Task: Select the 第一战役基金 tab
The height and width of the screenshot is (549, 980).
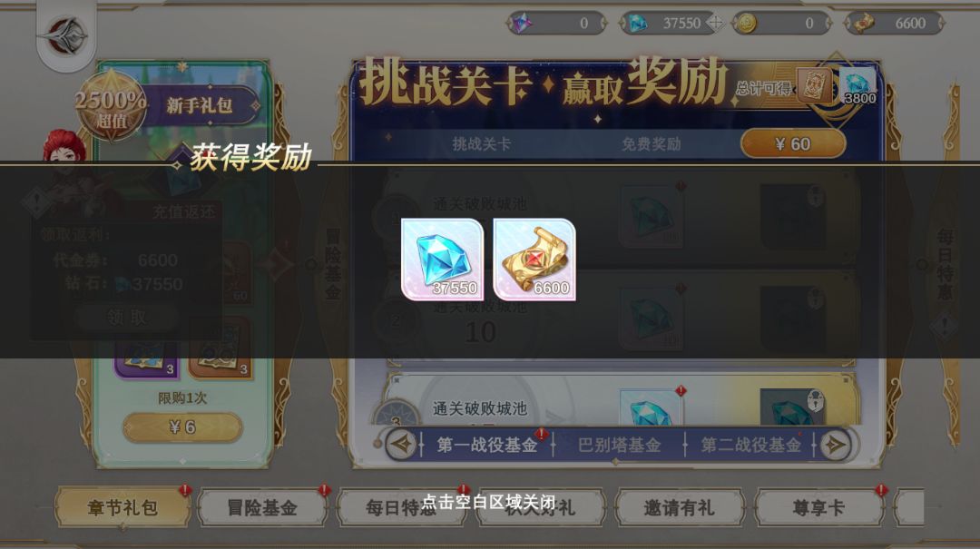Action: click(x=487, y=446)
